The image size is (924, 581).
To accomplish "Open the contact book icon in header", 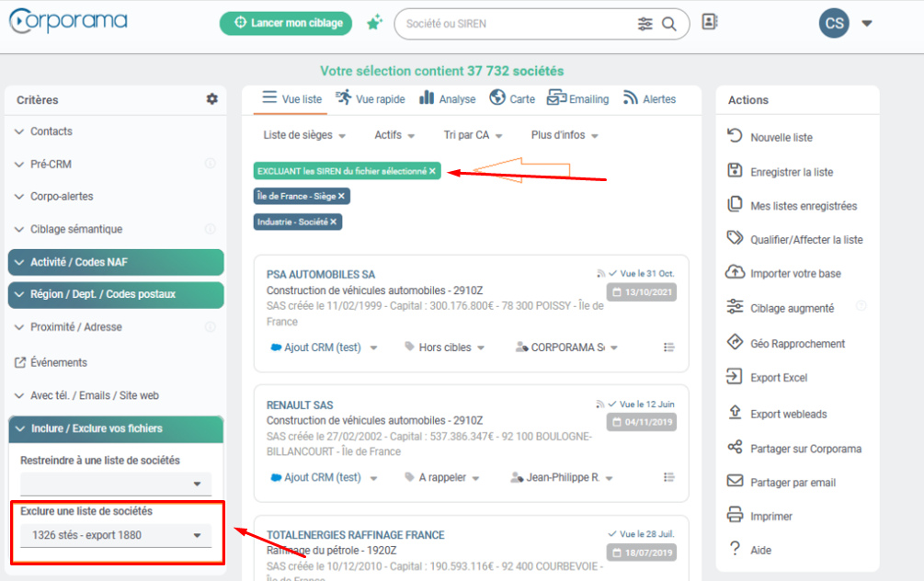I will tap(709, 22).
